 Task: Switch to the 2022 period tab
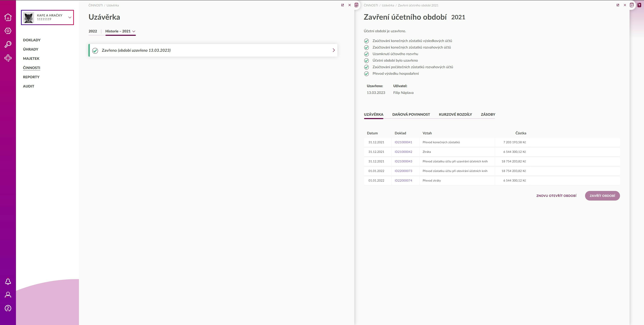pos(93,31)
